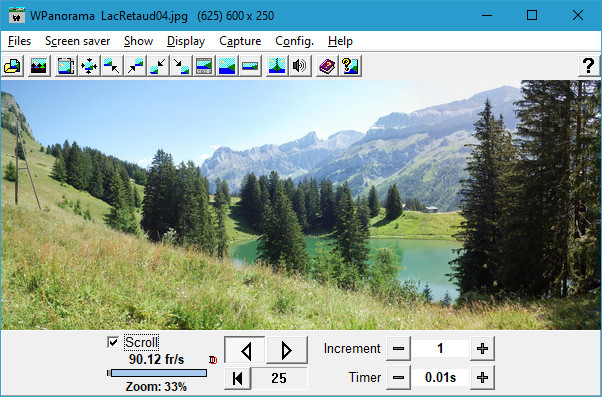Screen dimensions: 602x397
Task: Open the Display menu
Action: pos(186,41)
